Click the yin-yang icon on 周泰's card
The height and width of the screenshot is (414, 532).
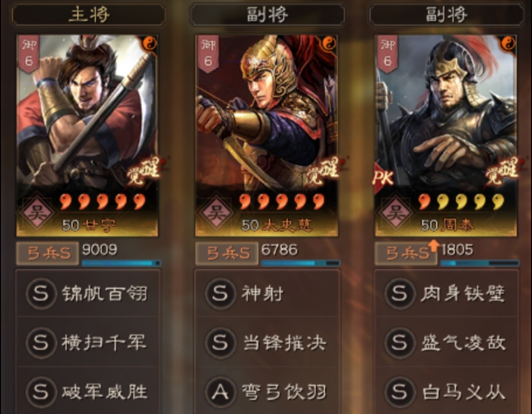[508, 43]
